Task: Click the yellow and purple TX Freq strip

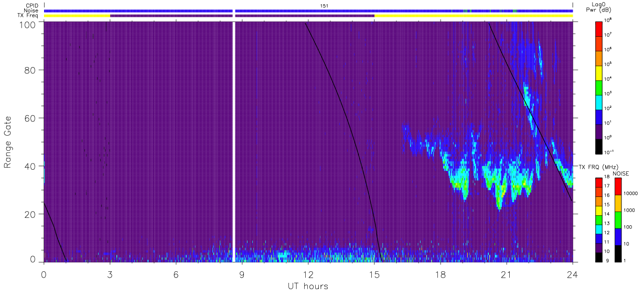Action: [x=308, y=16]
